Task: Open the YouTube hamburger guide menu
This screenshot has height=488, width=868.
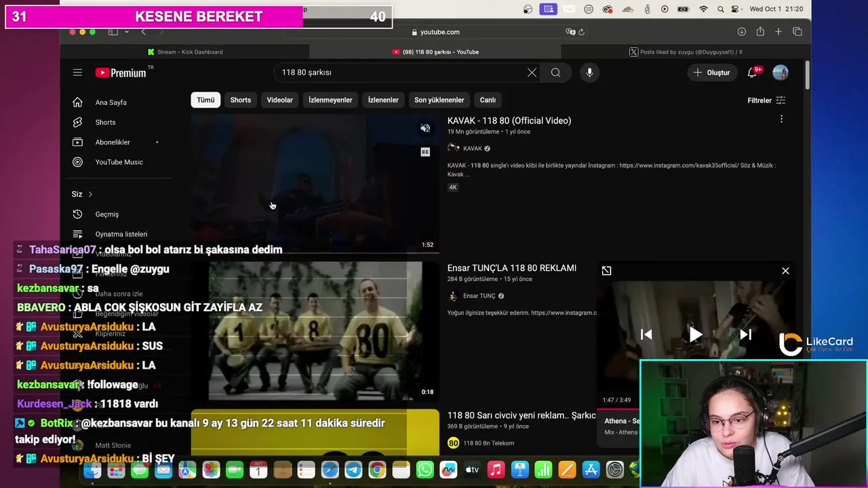Action: [77, 73]
